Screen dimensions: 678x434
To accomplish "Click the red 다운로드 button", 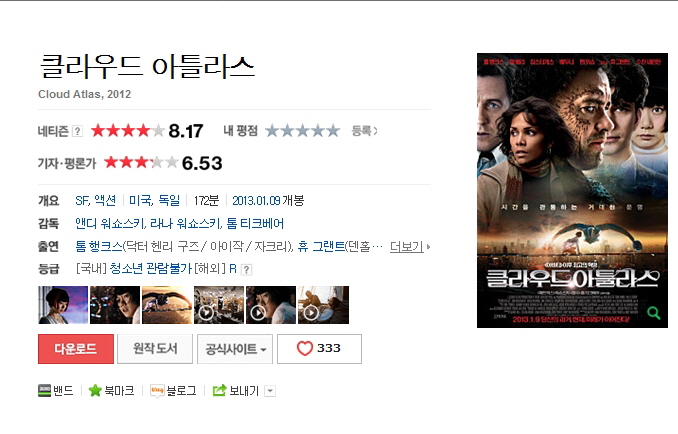I will 76,349.
